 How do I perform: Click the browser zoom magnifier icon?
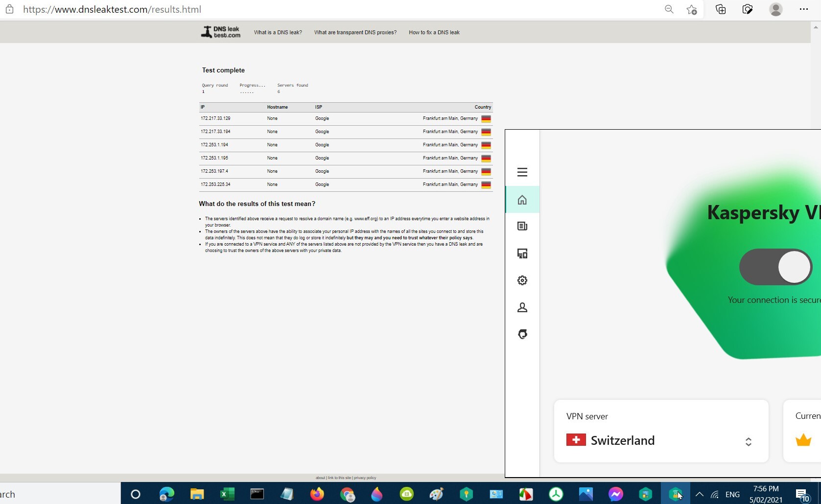point(669,9)
